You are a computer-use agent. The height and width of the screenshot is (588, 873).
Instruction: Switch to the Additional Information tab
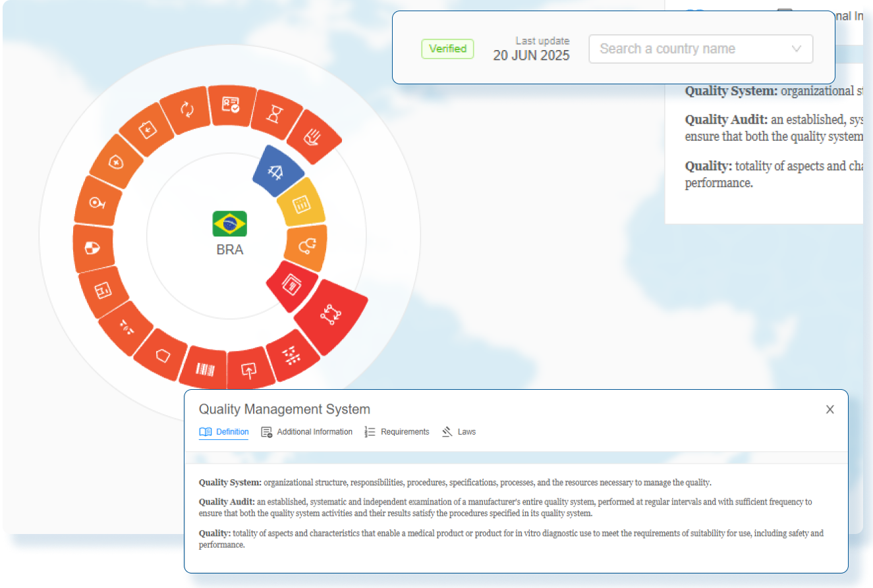click(306, 432)
